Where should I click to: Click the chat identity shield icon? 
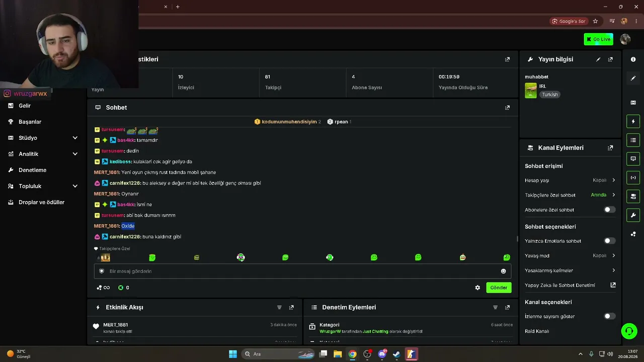[102, 271]
